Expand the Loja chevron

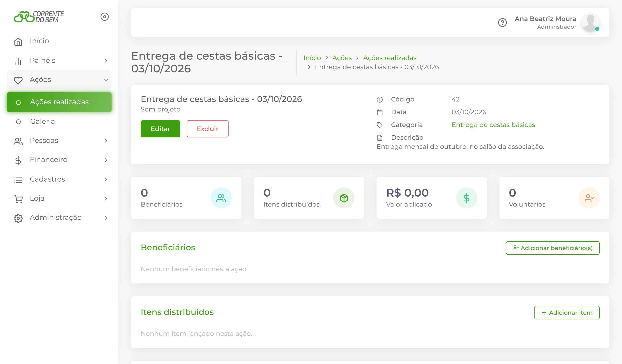pyautogui.click(x=106, y=199)
